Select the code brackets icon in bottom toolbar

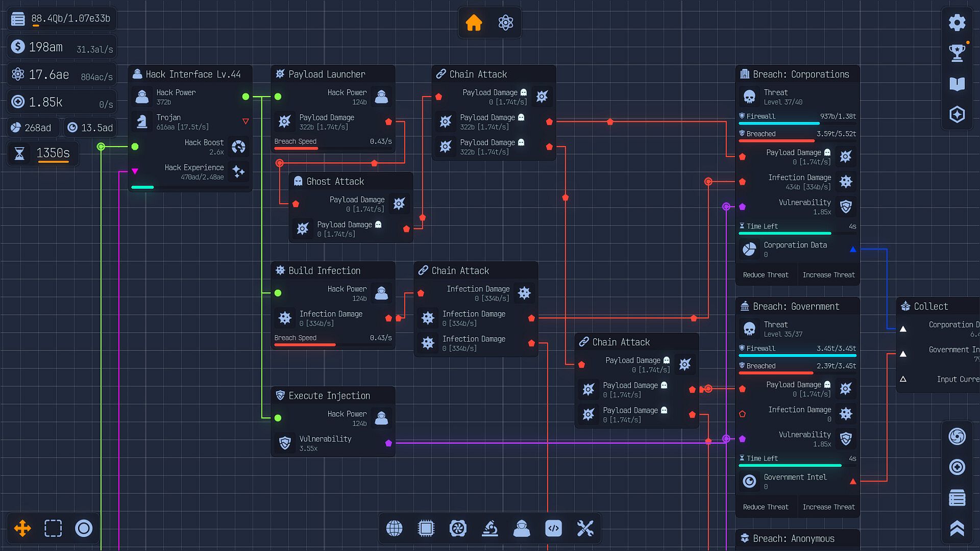(x=553, y=529)
